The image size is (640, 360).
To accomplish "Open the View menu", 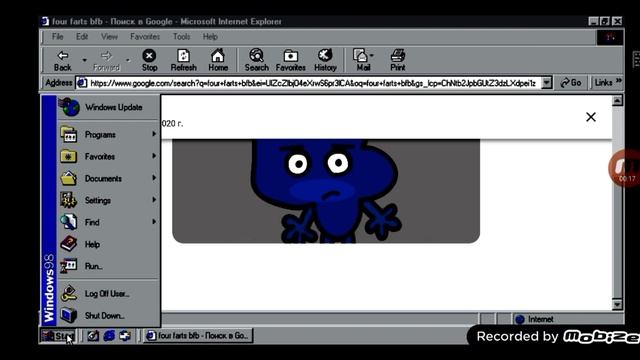I will click(x=109, y=37).
